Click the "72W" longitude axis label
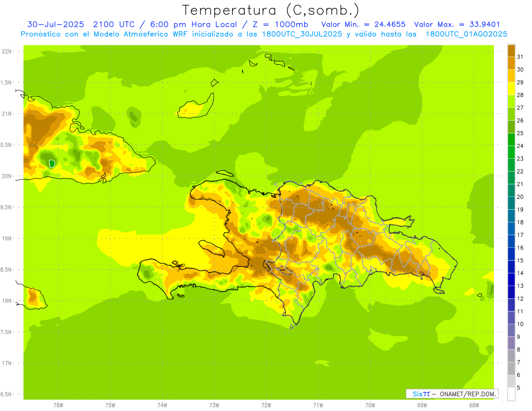 (266, 405)
